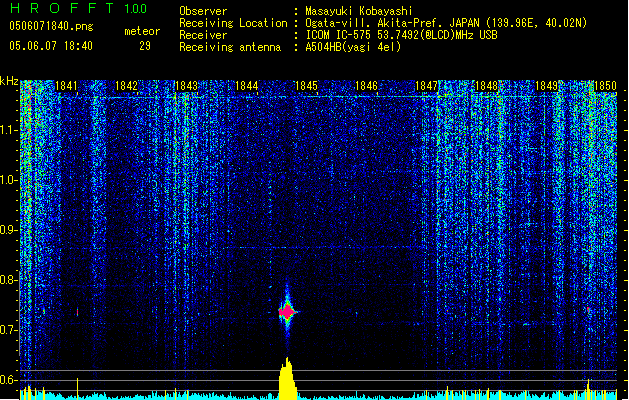This screenshot has width=629, height=400.
Task: Click the 1850 time marker
Action: (605, 86)
